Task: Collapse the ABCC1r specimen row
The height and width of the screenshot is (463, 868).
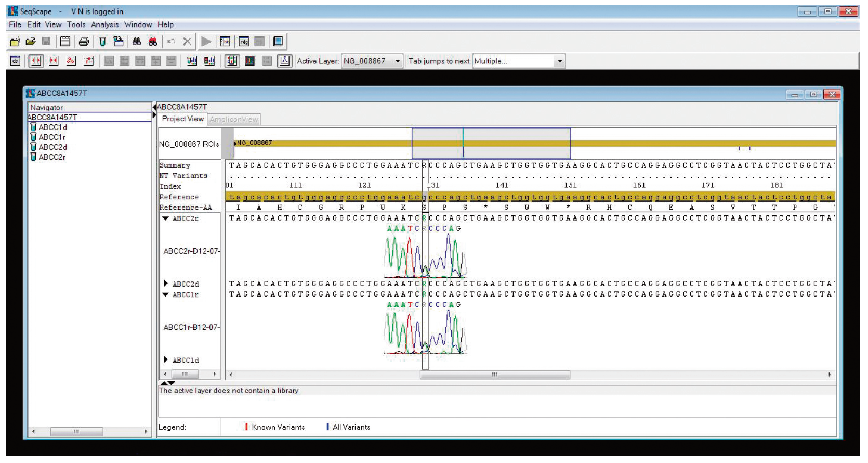Action: [x=166, y=294]
